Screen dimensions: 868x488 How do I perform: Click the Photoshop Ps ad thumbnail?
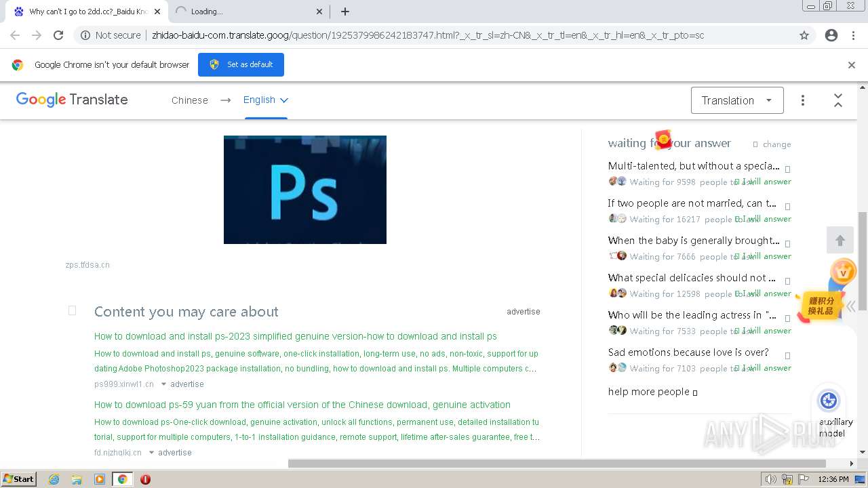point(305,190)
